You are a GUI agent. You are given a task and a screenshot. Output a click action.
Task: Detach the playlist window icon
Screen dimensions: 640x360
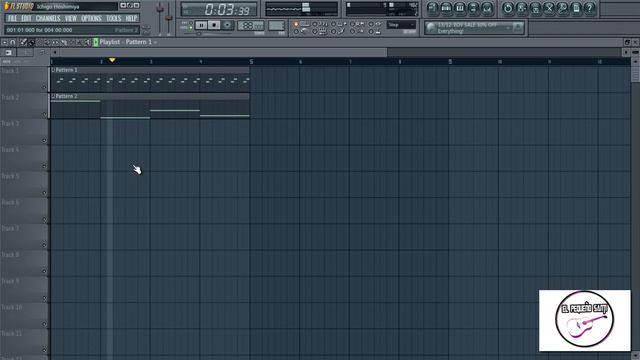tap(627, 42)
